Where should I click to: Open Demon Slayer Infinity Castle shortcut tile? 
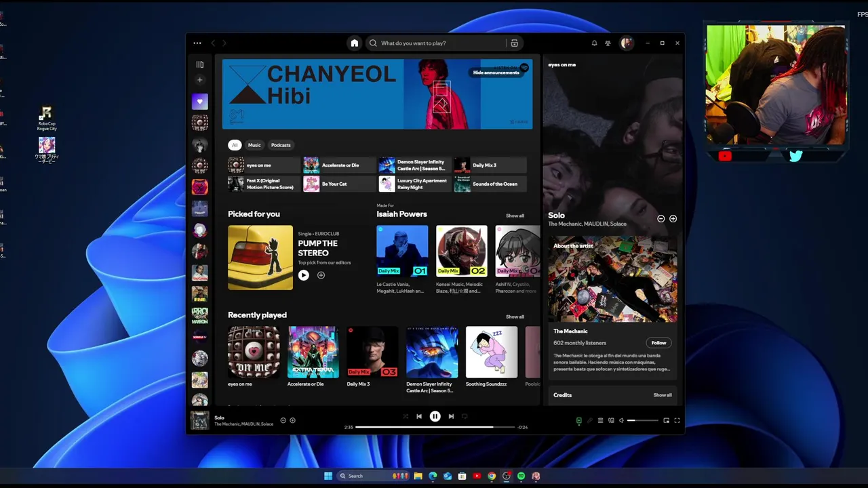(x=414, y=165)
